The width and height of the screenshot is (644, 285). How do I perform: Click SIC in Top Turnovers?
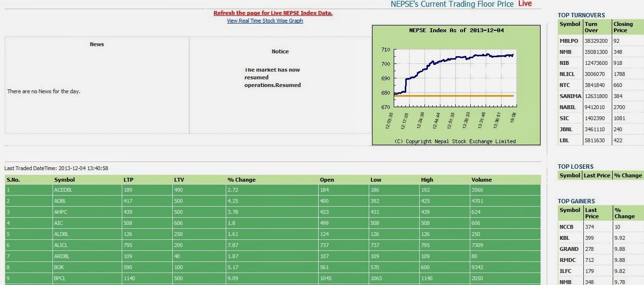564,118
